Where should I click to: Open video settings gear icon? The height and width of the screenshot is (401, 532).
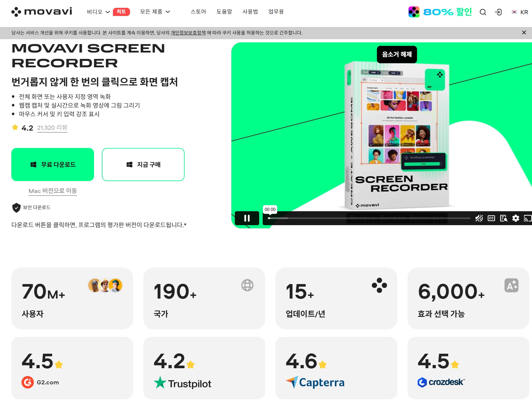pyautogui.click(x=515, y=218)
